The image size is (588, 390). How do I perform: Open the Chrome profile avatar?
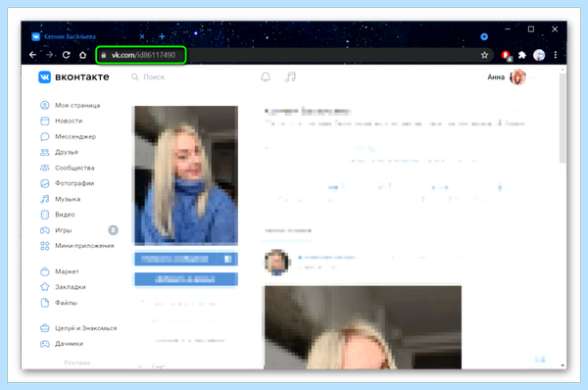(x=539, y=55)
